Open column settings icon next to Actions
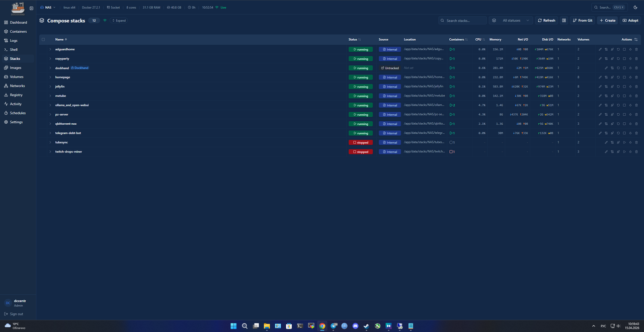This screenshot has width=644, height=332. 636,39
